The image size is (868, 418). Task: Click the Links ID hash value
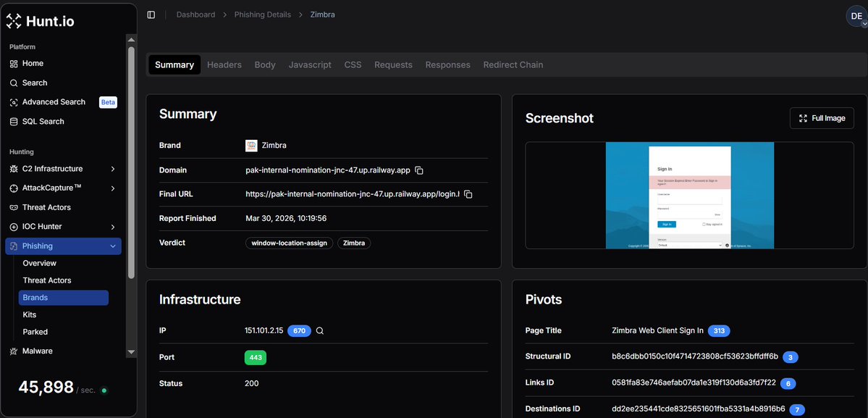[x=694, y=383]
